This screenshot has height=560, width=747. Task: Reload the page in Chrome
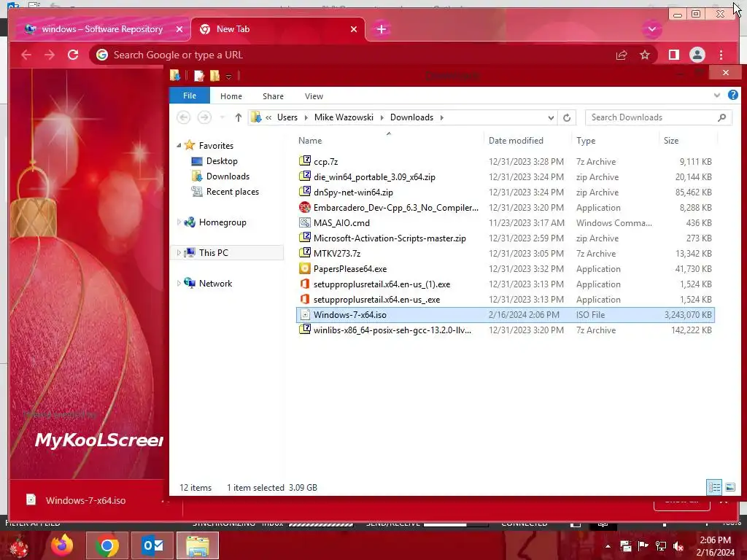[x=73, y=55]
